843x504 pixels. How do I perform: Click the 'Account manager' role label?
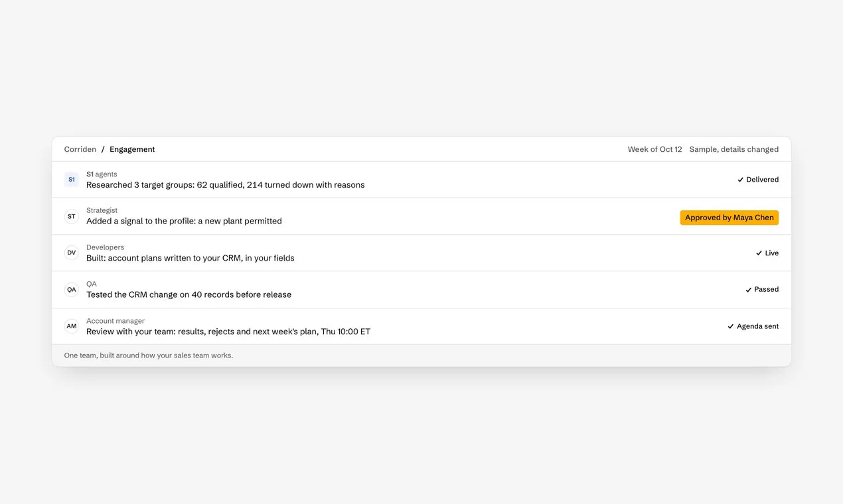[x=115, y=321]
